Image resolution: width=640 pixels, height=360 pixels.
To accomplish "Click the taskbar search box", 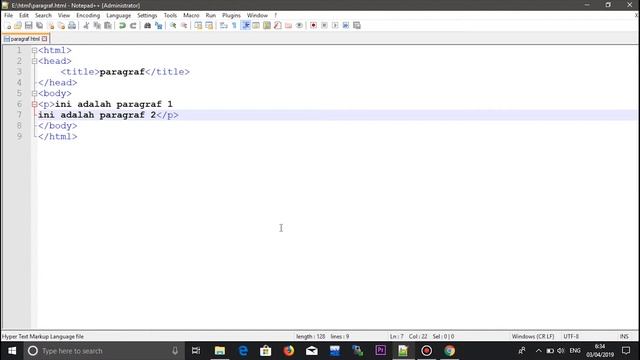I will tap(104, 351).
